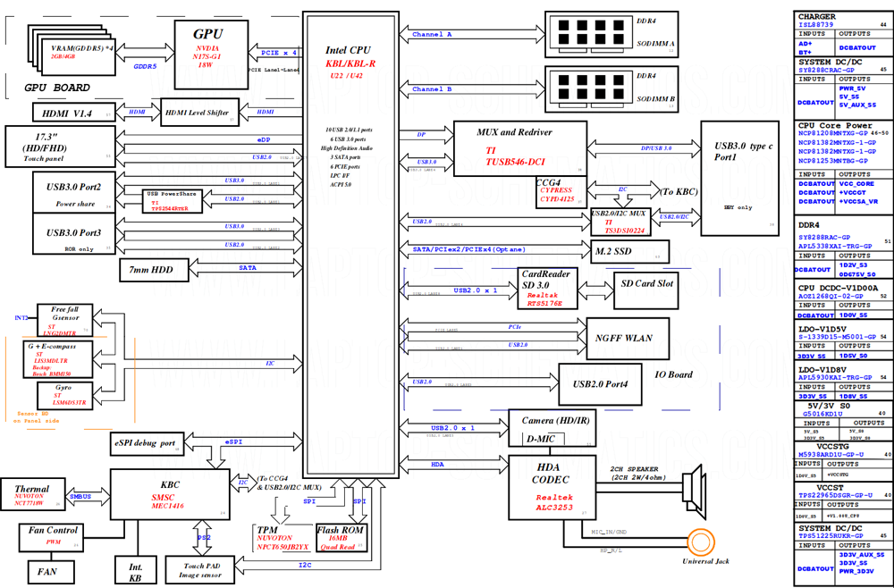This screenshot has width=894, height=588.
Task: Click CardReader SD 3.0 Realtek block
Action: pyautogui.click(x=547, y=289)
